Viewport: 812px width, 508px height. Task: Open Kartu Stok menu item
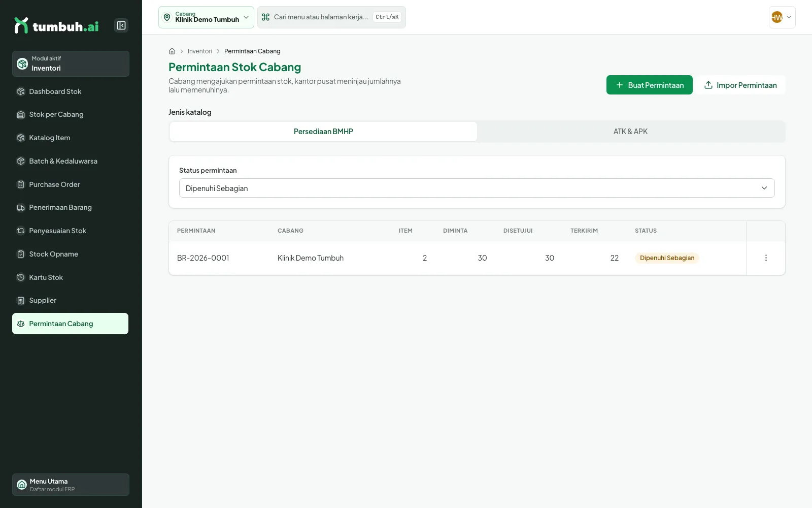pos(71,277)
